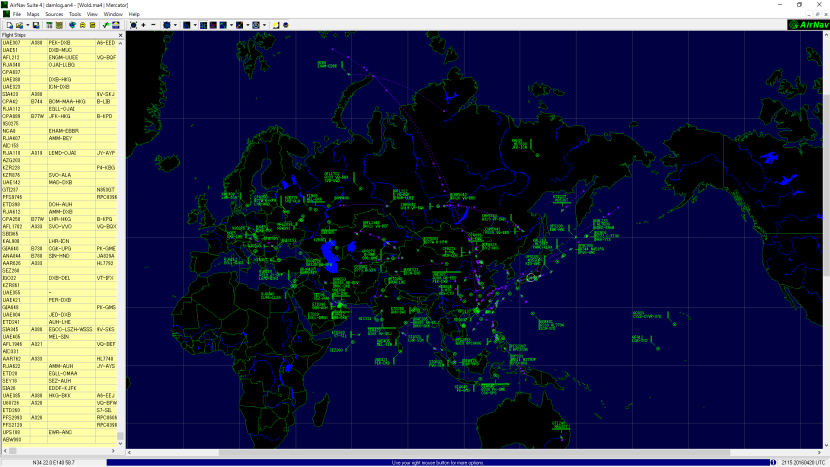Click the New document icon in toolbar

8,24
